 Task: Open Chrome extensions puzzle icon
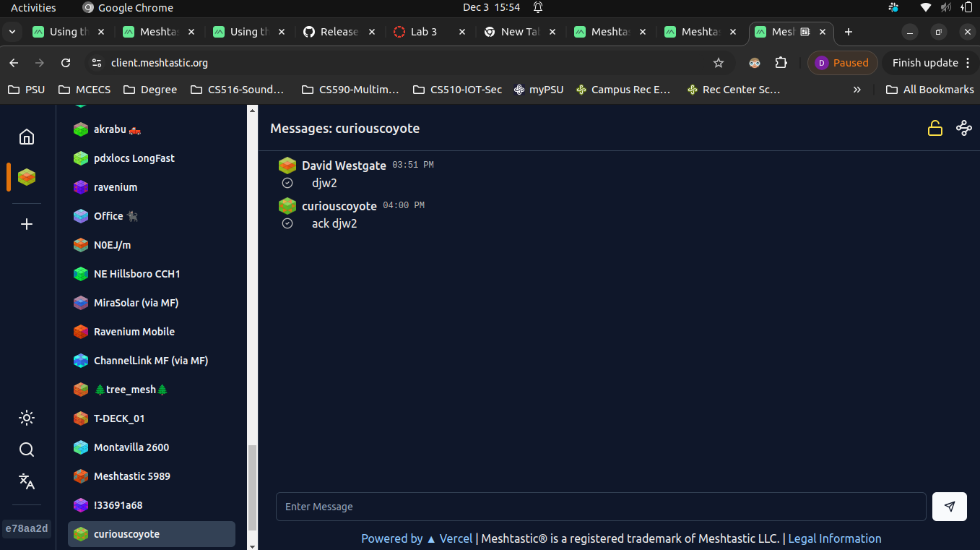pos(781,63)
